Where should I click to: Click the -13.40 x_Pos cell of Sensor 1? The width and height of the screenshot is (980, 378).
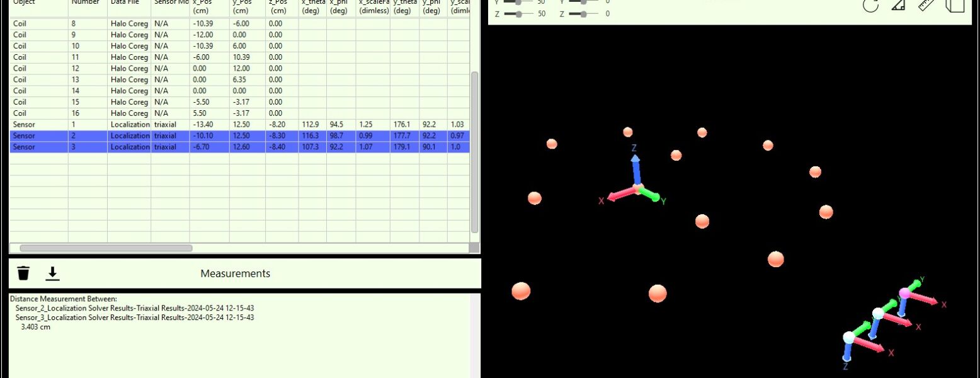pyautogui.click(x=210, y=125)
